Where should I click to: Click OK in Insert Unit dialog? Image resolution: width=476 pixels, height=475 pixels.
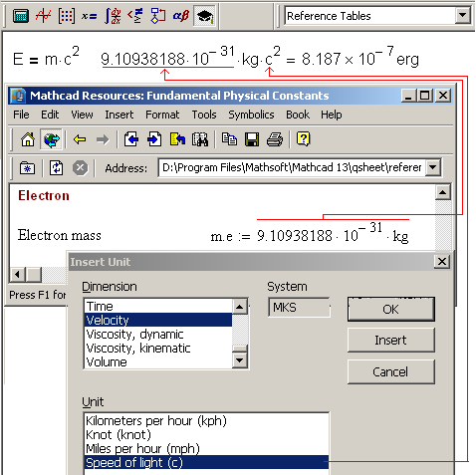pos(390,310)
